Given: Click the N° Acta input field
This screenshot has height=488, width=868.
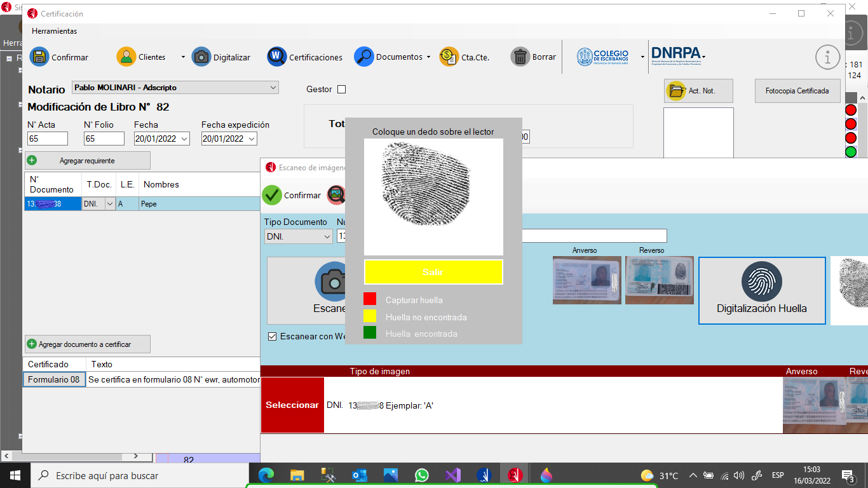Looking at the screenshot, I should click(x=48, y=139).
